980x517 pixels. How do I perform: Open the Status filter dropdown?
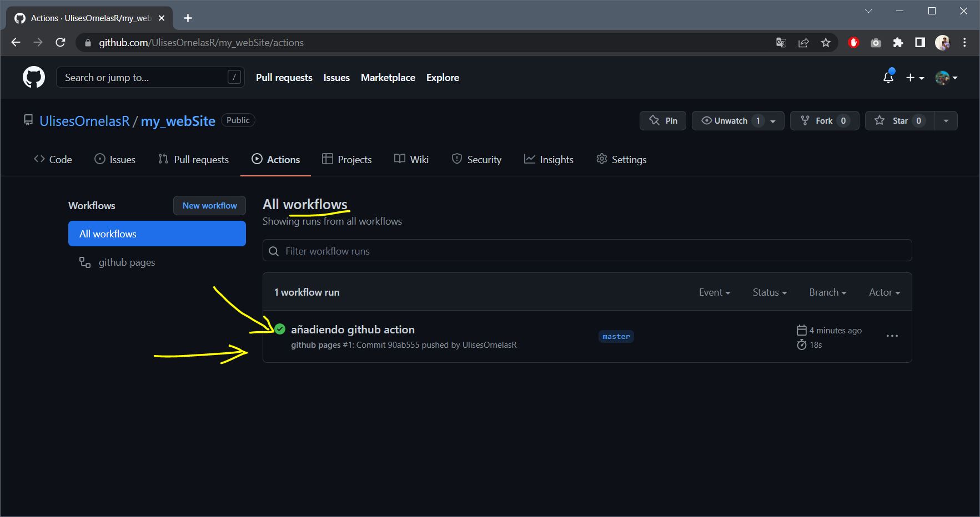click(770, 292)
